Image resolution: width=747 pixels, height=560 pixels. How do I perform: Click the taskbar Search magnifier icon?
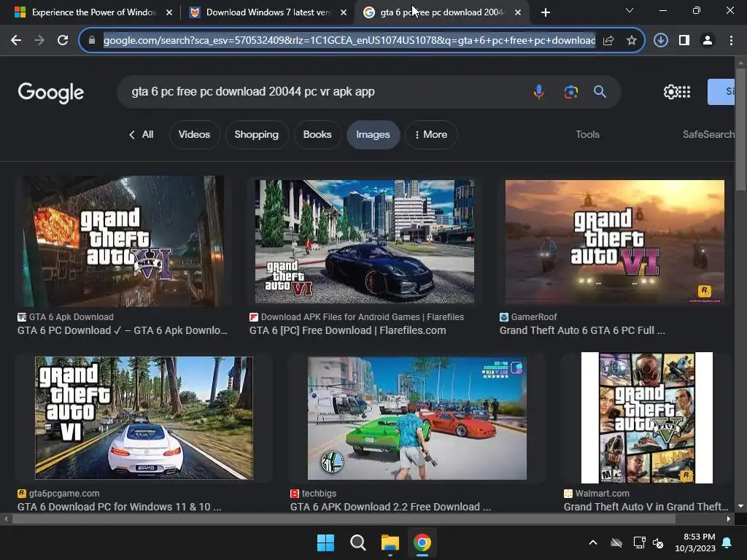357,542
